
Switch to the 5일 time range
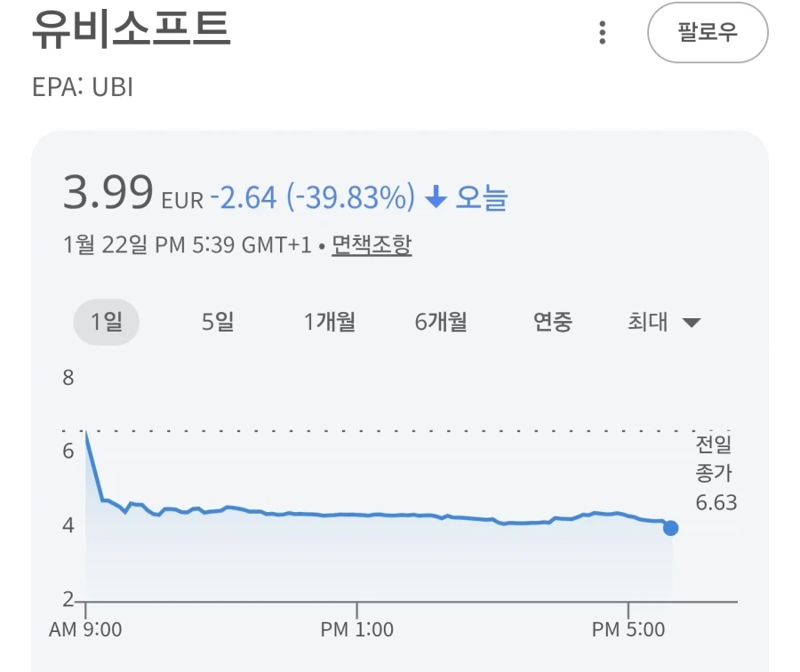217,323
